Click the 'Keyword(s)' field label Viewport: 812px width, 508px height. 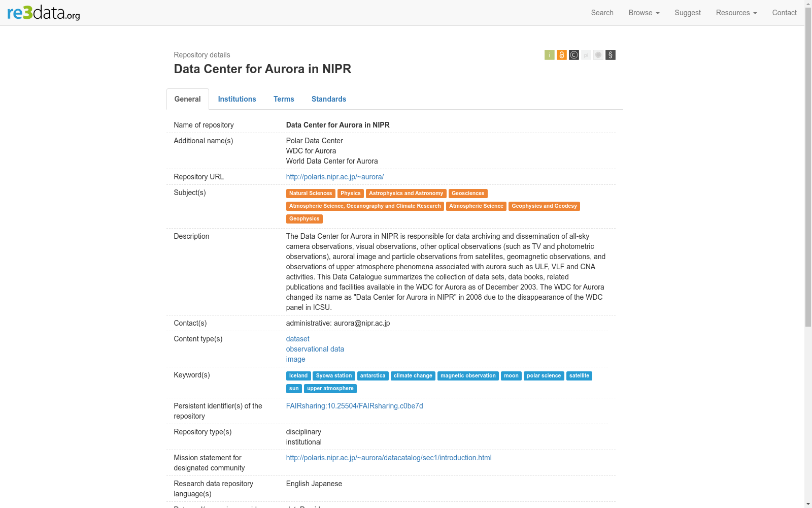coord(192,375)
